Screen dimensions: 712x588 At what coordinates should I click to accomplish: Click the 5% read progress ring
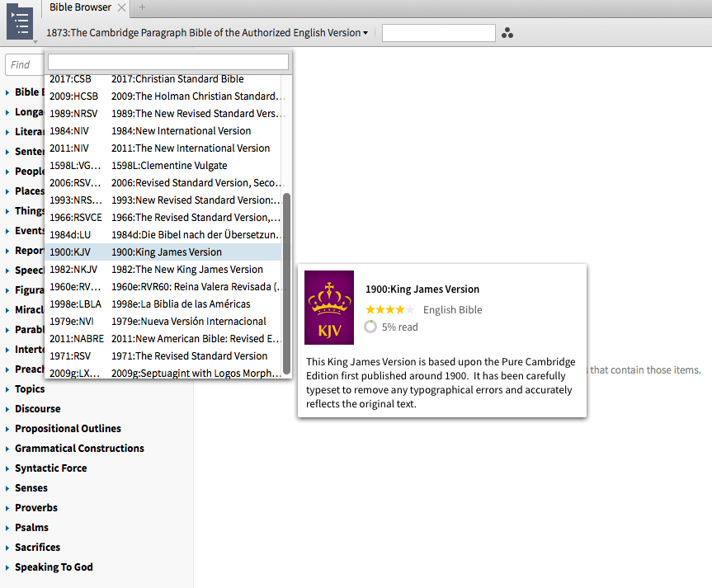pyautogui.click(x=370, y=327)
